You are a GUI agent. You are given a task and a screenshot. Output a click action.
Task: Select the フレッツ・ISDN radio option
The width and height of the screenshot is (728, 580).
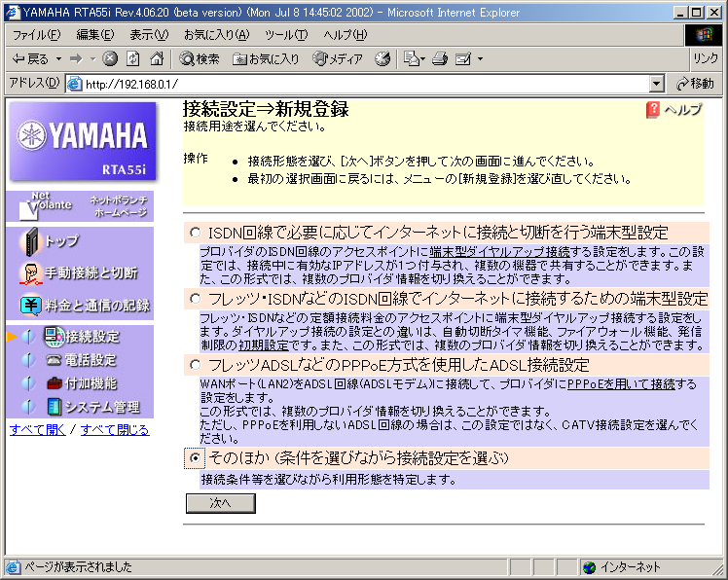point(196,299)
